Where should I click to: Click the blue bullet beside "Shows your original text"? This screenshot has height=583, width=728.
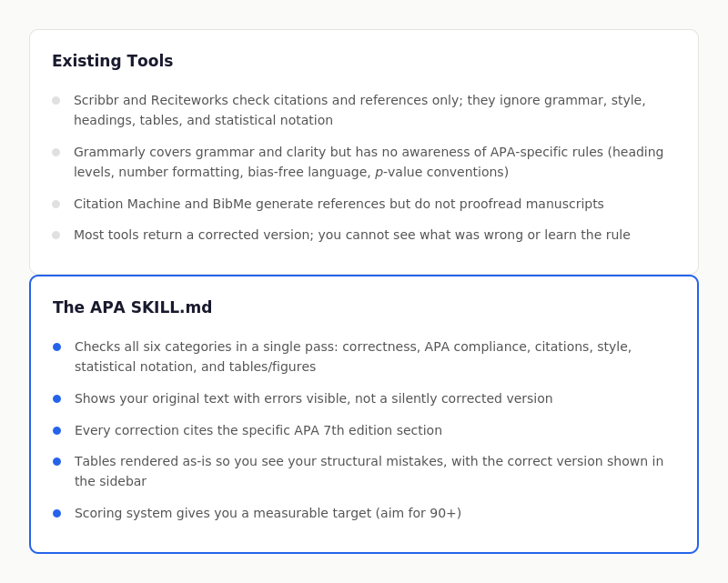click(x=57, y=398)
